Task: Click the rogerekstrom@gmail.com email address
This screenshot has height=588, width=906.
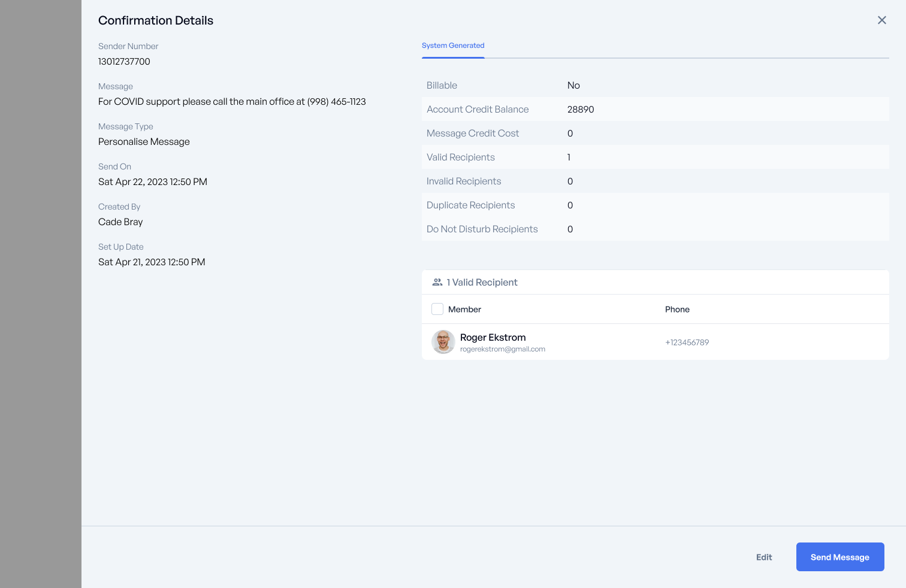Action: click(x=502, y=349)
